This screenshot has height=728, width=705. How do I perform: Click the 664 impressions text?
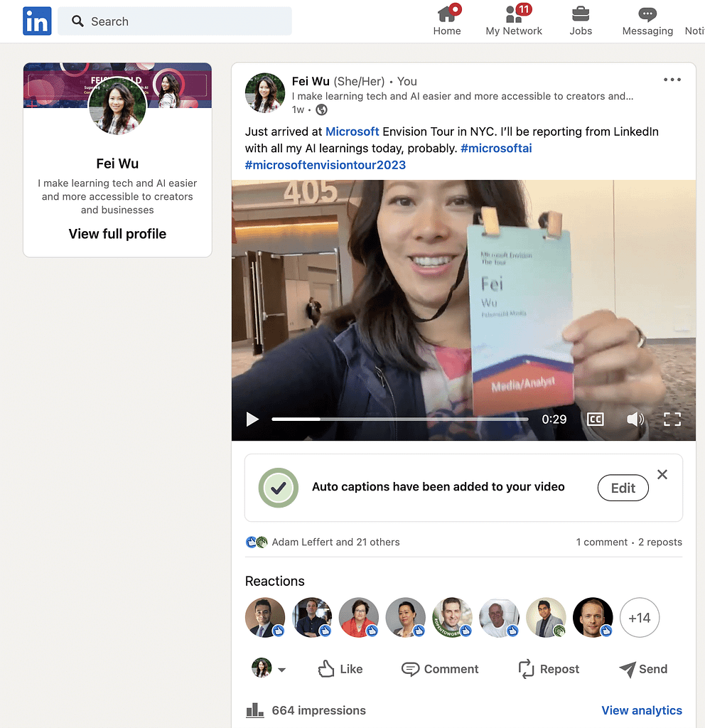point(319,710)
